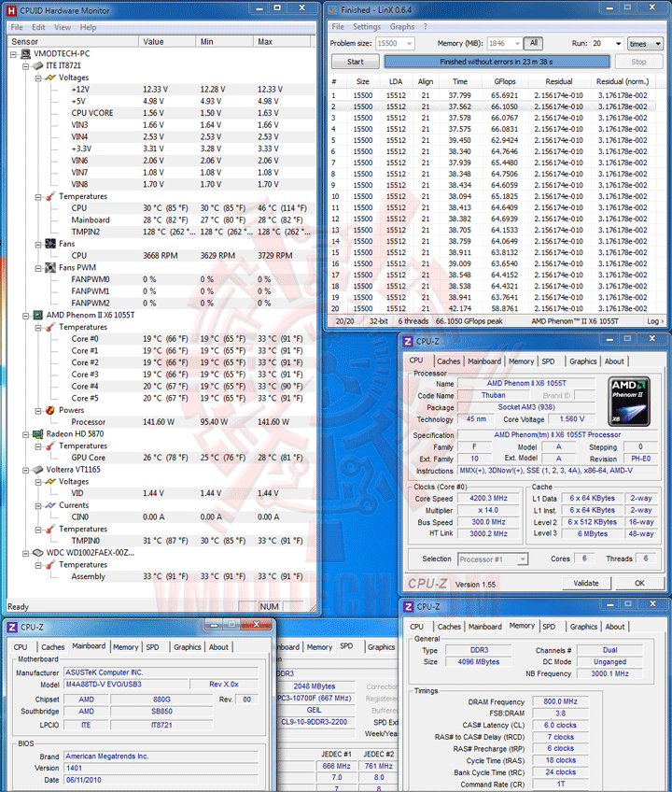Collapse the AMD Phenom II X6 1055T node
The image size is (672, 792).
click(26, 316)
